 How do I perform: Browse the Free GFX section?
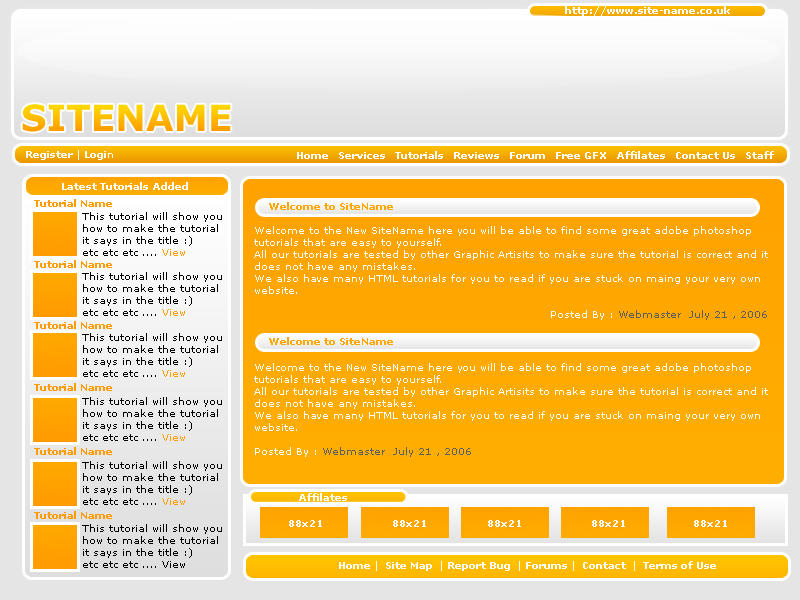[580, 155]
